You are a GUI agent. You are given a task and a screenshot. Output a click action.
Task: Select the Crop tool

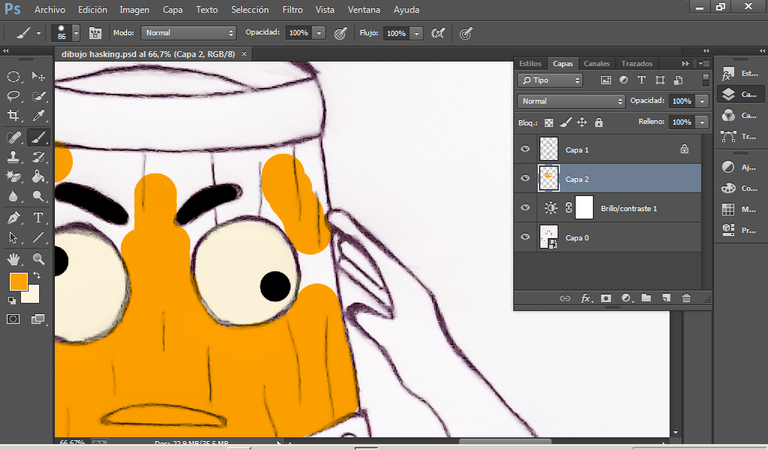tap(13, 116)
